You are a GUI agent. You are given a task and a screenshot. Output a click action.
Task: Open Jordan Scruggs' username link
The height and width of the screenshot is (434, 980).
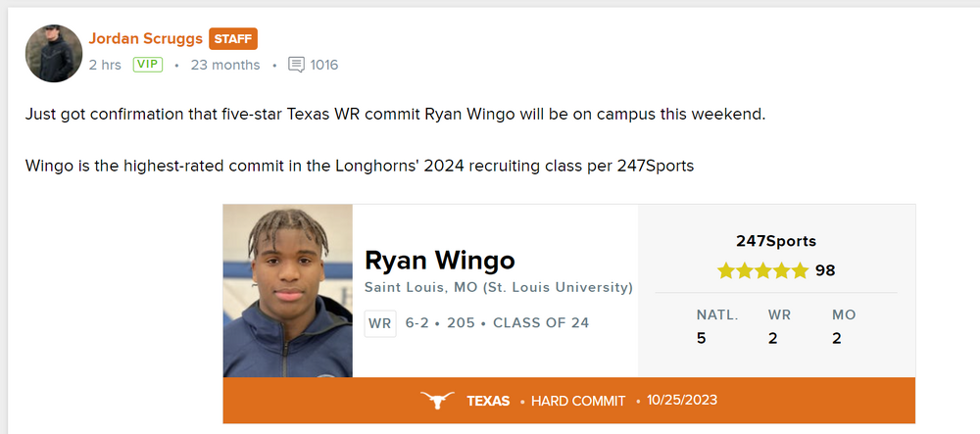point(145,39)
